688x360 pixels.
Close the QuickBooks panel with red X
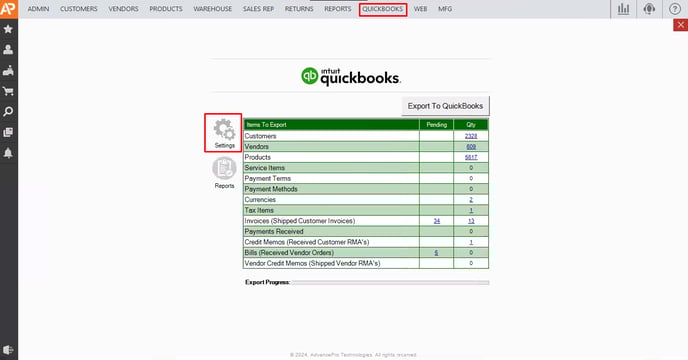pos(681,25)
